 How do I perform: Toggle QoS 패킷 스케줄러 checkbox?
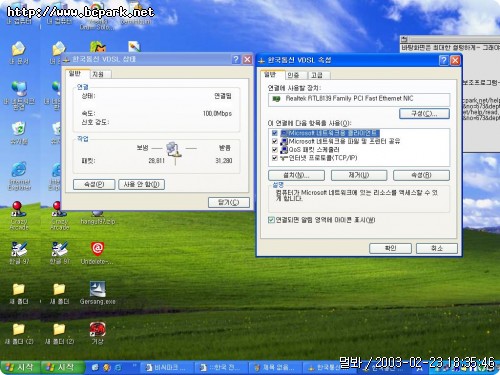(x=275, y=150)
